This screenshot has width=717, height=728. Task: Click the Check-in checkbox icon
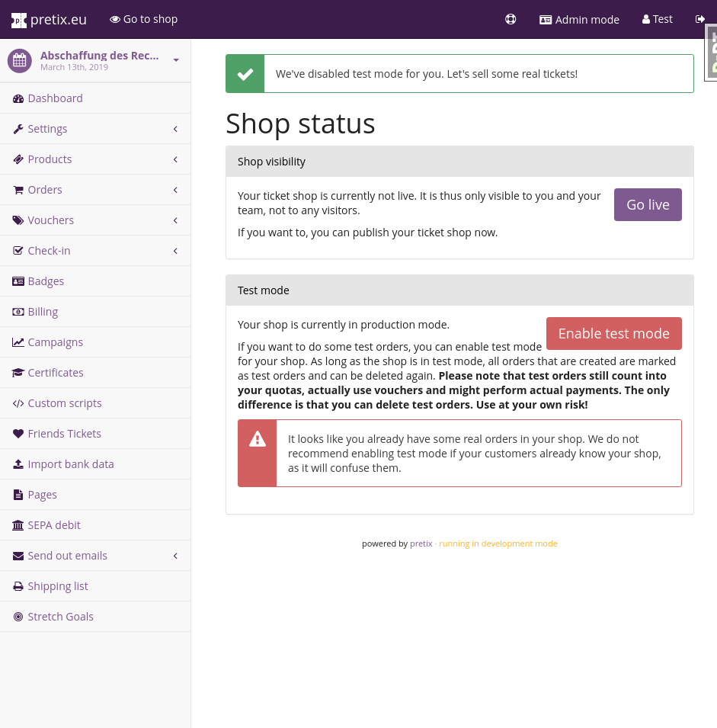(18, 251)
